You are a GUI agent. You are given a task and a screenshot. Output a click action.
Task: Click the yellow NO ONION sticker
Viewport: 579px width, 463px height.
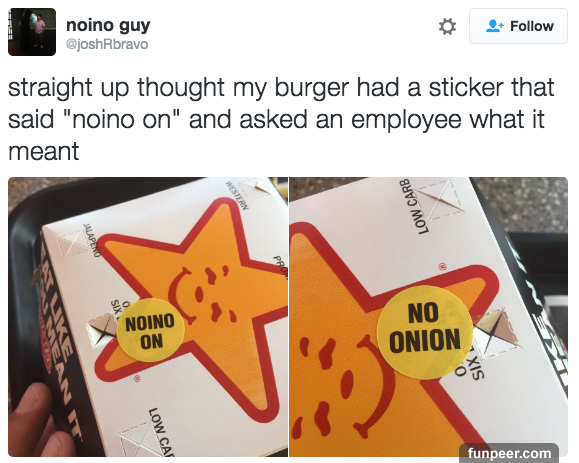click(425, 332)
